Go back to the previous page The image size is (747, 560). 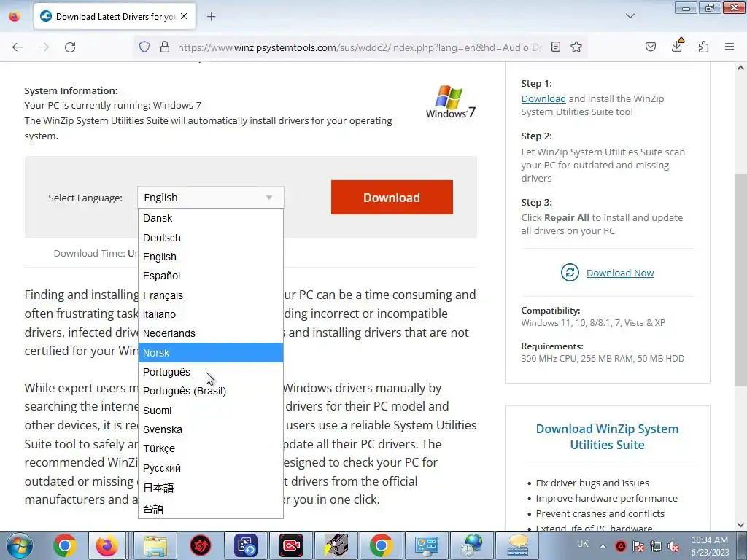tap(18, 47)
